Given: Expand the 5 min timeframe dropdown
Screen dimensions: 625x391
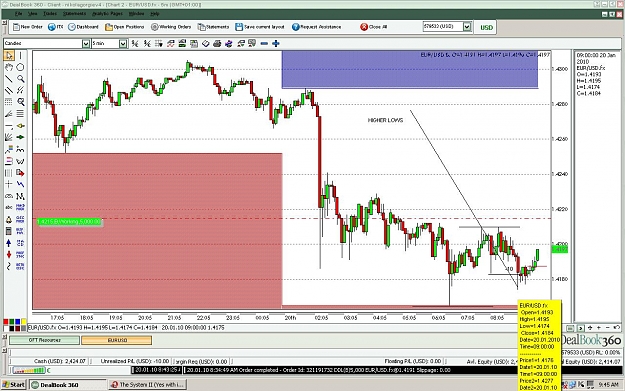Looking at the screenshot, I should click(x=123, y=43).
